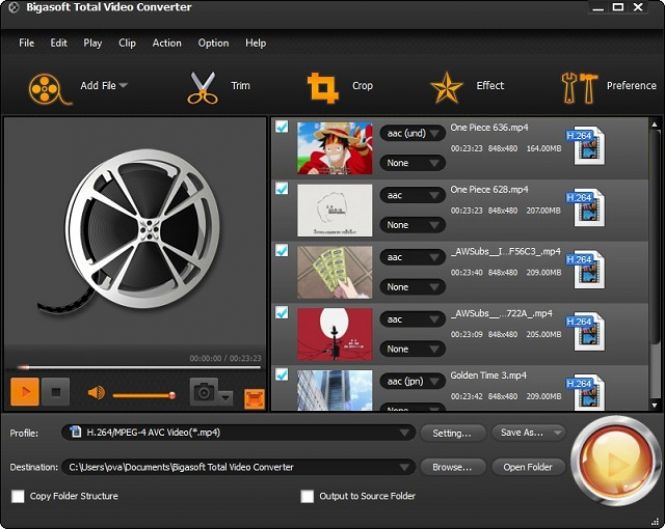Open the Crop tool
This screenshot has height=529, width=665.
[323, 88]
